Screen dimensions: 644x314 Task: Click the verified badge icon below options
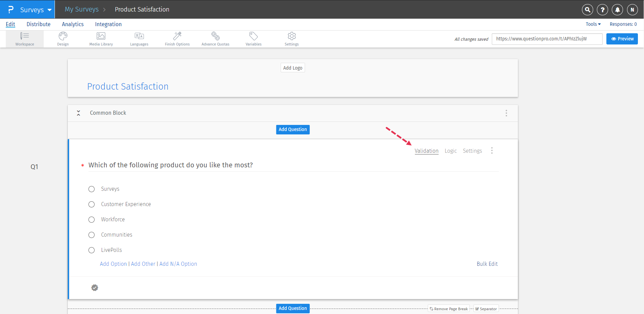pyautogui.click(x=95, y=288)
